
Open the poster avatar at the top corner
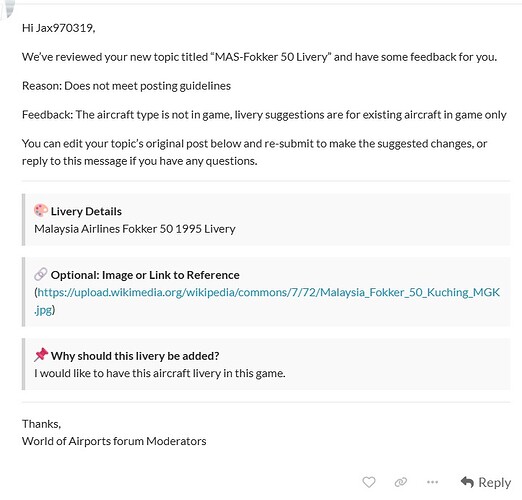pyautogui.click(x=8, y=8)
